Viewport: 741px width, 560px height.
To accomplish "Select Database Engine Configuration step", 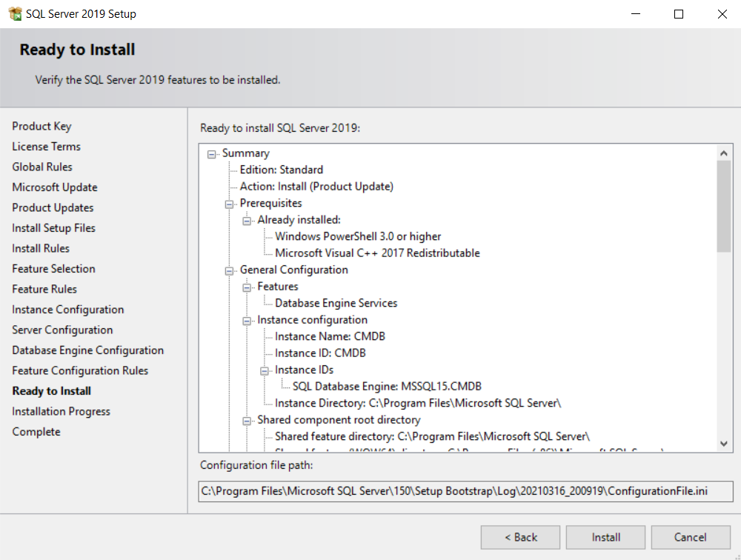I will [x=88, y=350].
